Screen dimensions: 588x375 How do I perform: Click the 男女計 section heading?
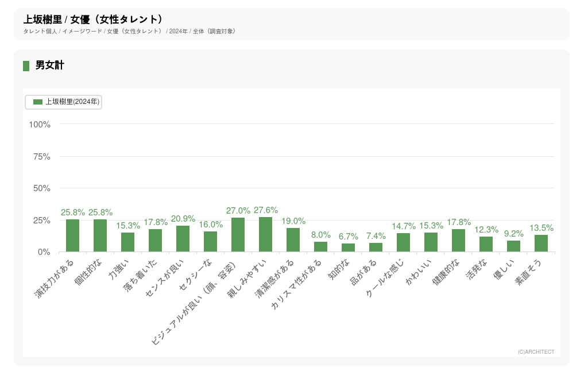point(50,65)
